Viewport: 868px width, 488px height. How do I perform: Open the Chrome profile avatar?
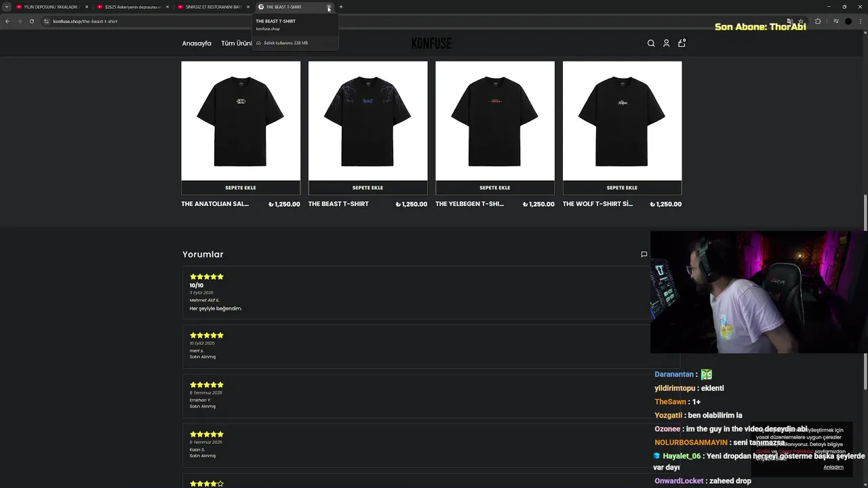[x=848, y=21]
